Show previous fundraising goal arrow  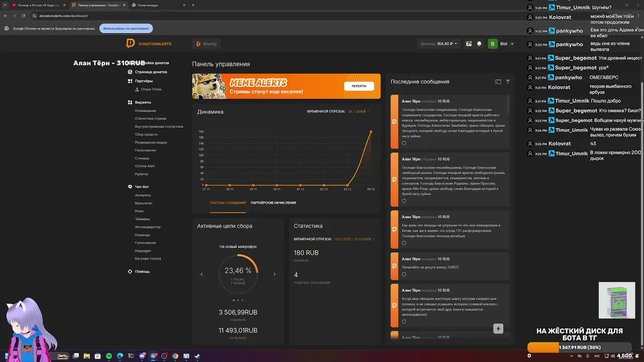pos(201,275)
